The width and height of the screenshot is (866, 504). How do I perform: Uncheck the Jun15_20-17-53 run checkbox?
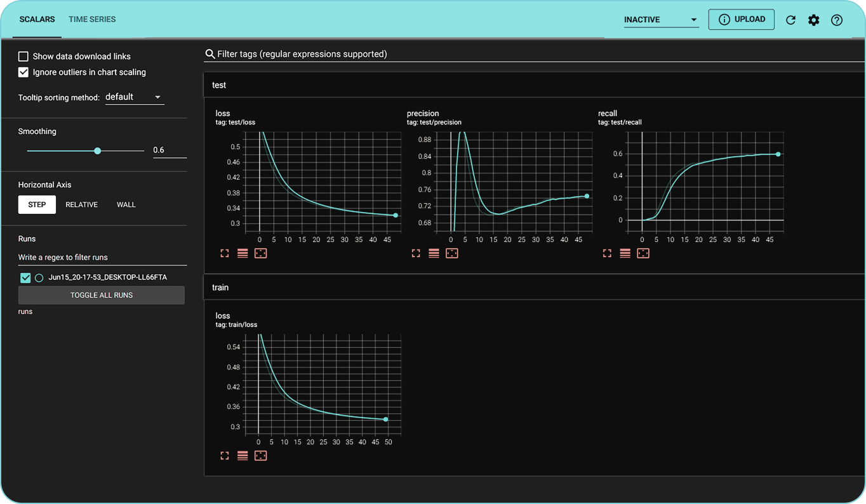pyautogui.click(x=25, y=277)
